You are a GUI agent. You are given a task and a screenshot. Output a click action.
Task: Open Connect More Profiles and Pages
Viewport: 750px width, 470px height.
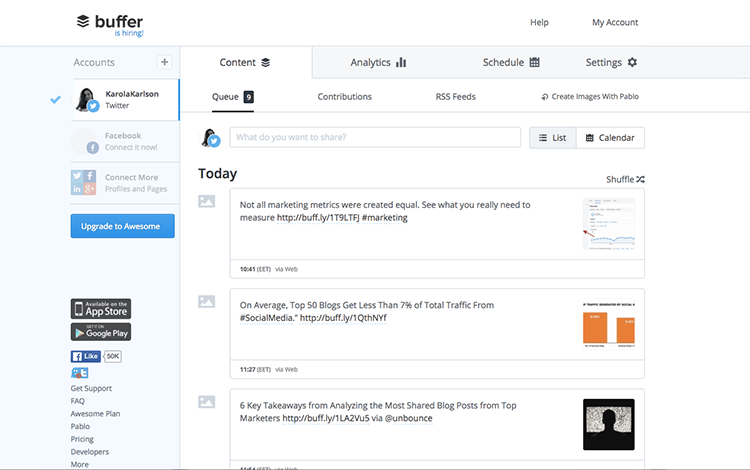coord(125,183)
